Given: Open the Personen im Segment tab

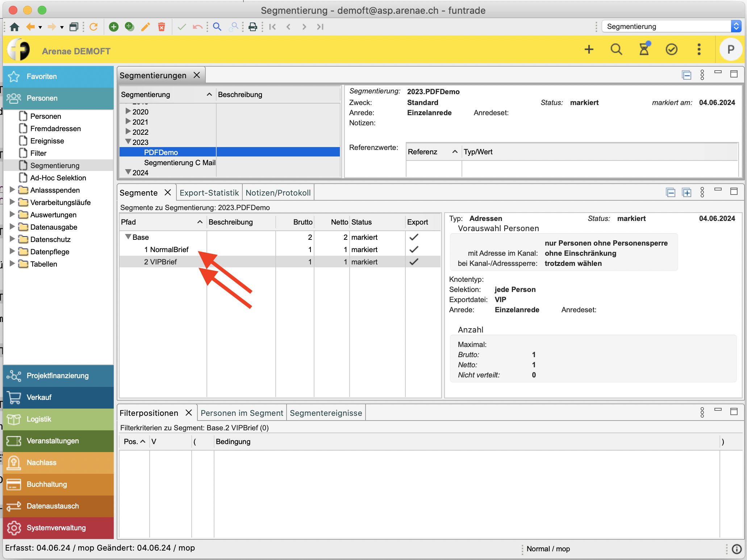Looking at the screenshot, I should pos(242,413).
